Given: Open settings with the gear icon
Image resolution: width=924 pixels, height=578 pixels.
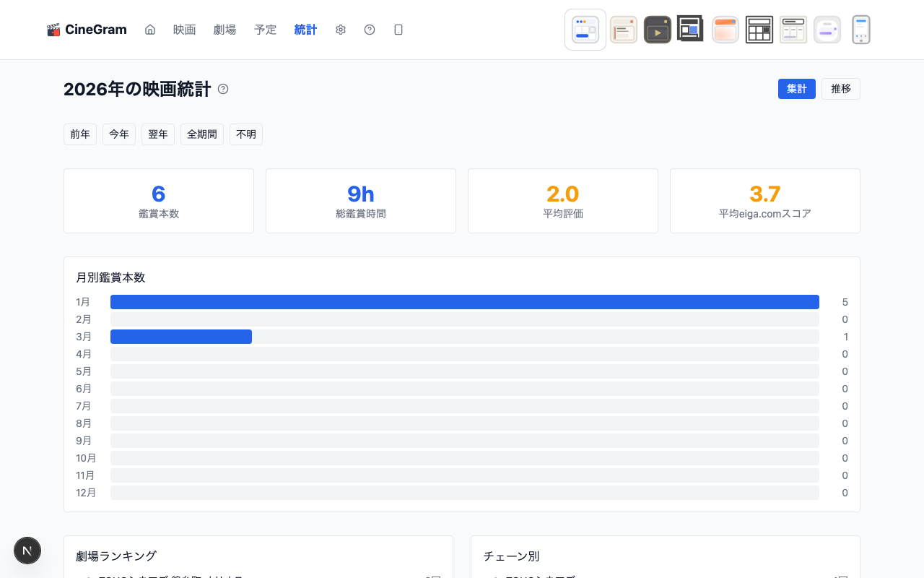Looking at the screenshot, I should tap(340, 30).
